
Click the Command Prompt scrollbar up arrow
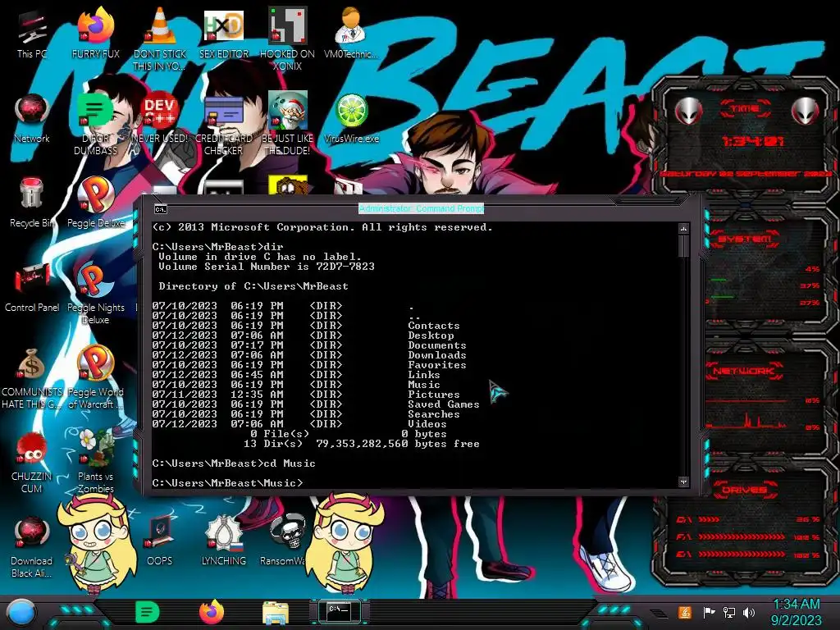[x=683, y=229]
